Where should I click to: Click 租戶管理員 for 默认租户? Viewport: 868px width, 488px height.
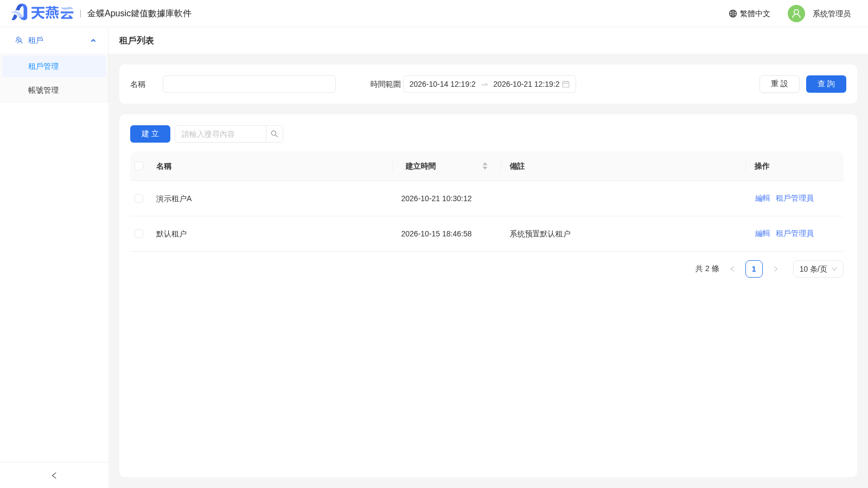pos(795,234)
